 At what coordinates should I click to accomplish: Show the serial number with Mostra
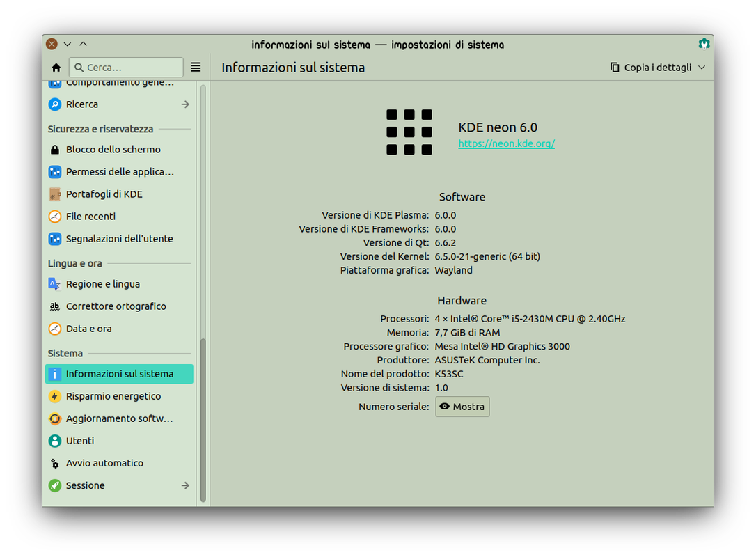pyautogui.click(x=462, y=407)
